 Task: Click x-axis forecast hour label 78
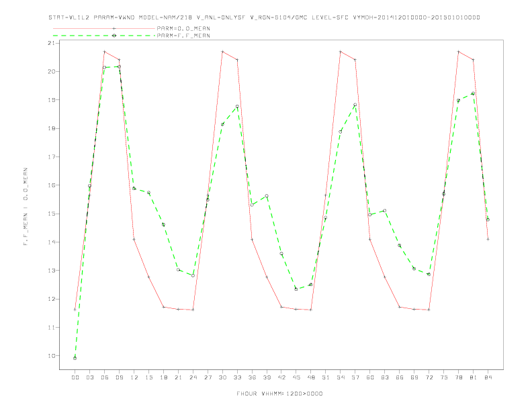pyautogui.click(x=458, y=377)
